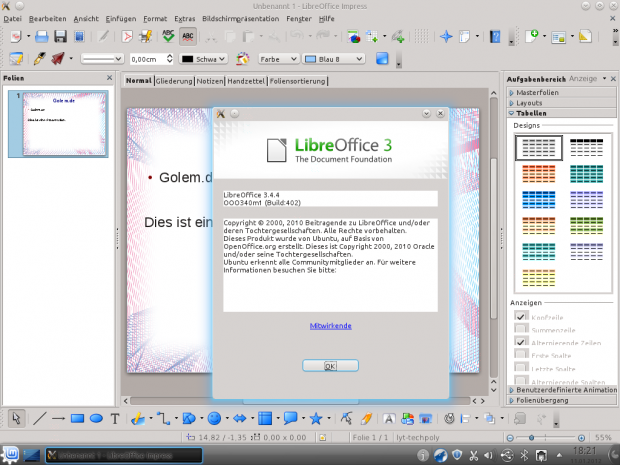Select the Line with arrow tool

coord(58,418)
